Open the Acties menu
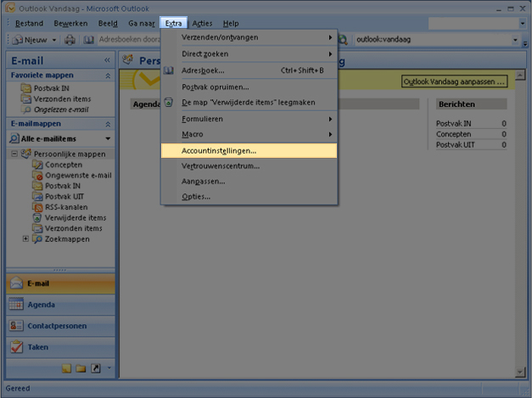The image size is (532, 398). click(202, 24)
